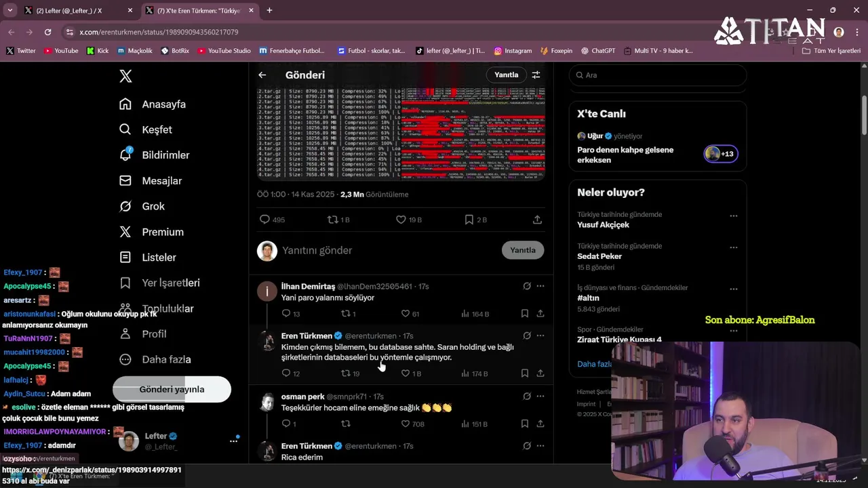Open Instagram bookmark
The image size is (868, 488).
click(513, 51)
